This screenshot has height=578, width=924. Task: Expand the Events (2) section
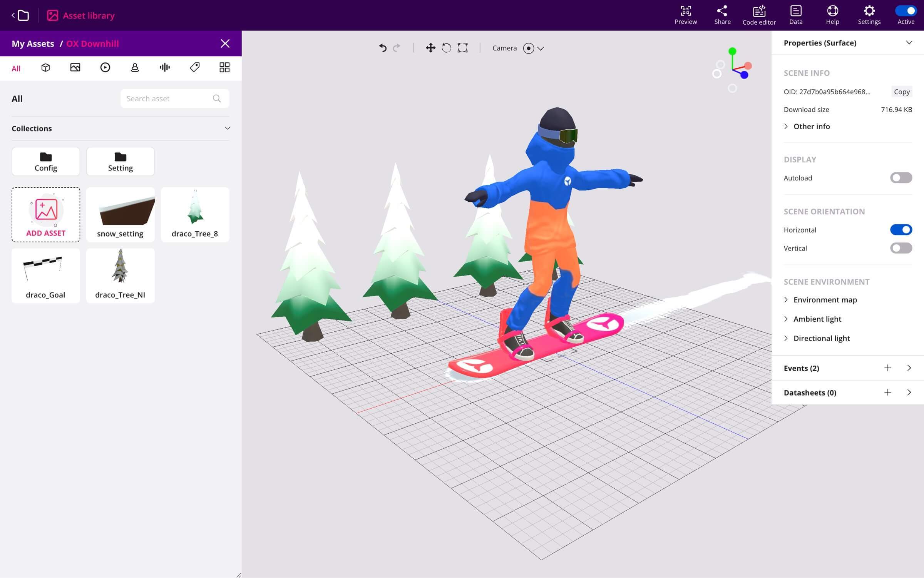pyautogui.click(x=909, y=368)
